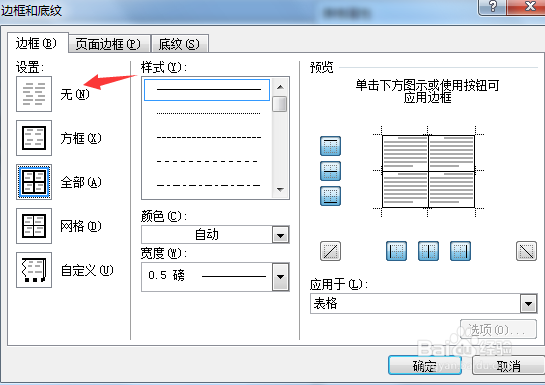The width and height of the screenshot is (545, 385).
Task: Select the 无 (None) border setting icon
Action: (x=34, y=94)
